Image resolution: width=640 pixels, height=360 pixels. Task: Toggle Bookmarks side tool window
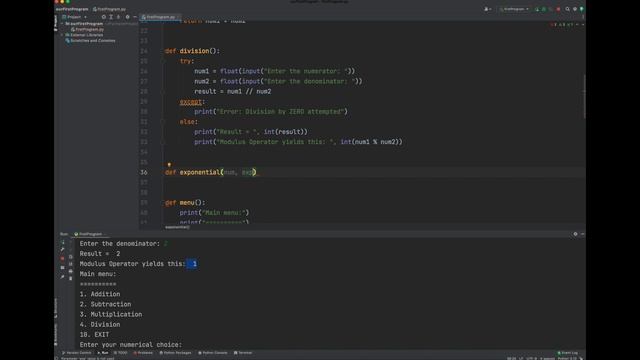pos(56,335)
